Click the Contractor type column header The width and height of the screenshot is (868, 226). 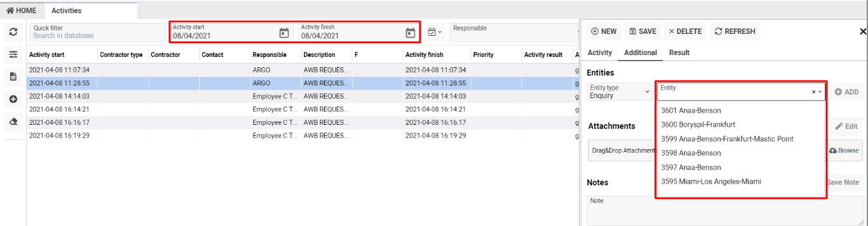click(121, 55)
